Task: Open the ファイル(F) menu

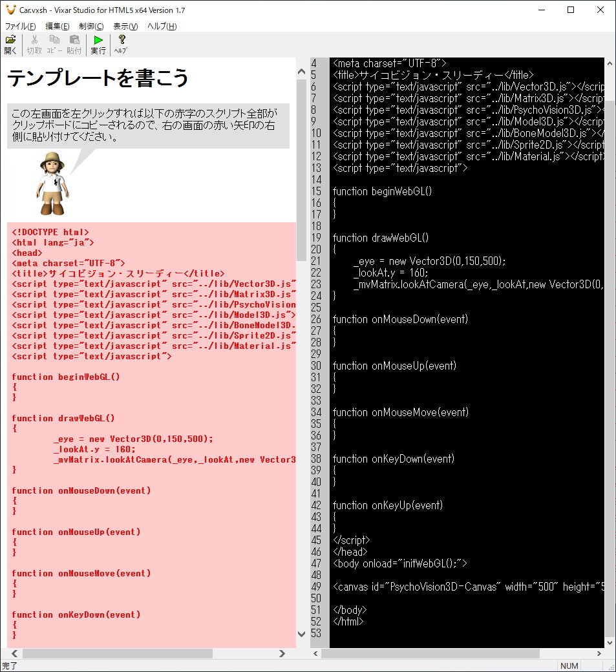Action: [20, 26]
